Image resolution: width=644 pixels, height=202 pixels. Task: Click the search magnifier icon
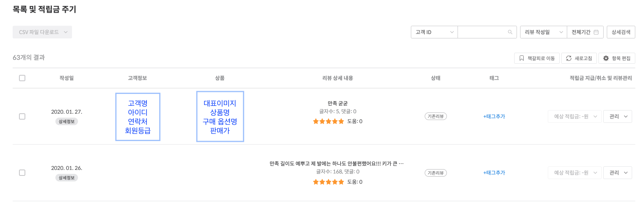(510, 32)
